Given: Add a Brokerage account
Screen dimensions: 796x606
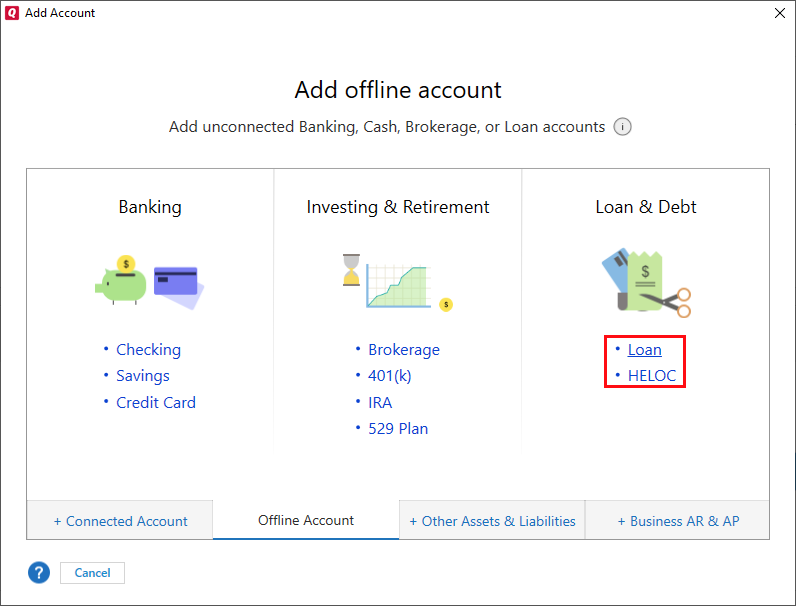Looking at the screenshot, I should point(403,350).
